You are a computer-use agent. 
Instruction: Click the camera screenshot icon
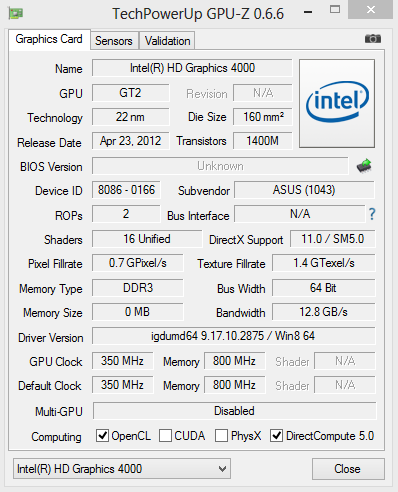pos(373,39)
